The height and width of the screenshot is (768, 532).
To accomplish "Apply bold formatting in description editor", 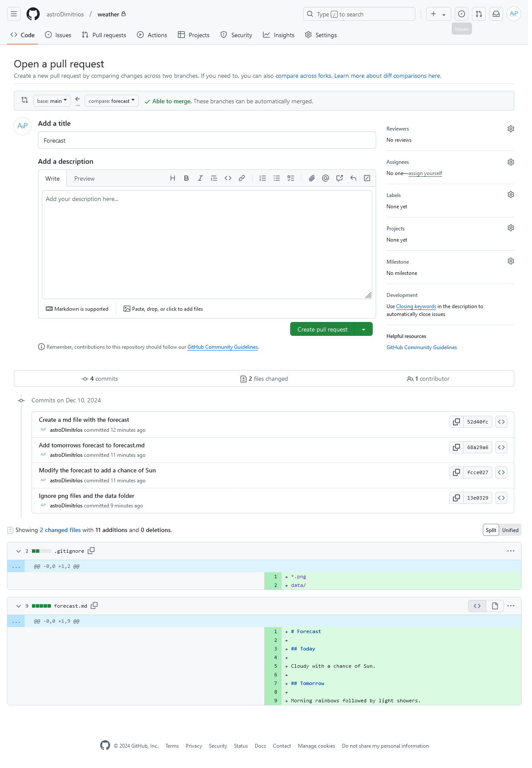I will click(187, 178).
